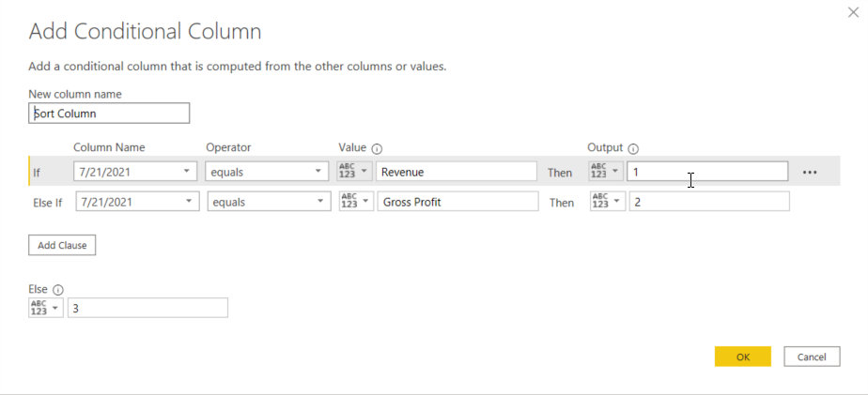Open the Else If Value type selector
Screen dimensions: 868x395
356,202
